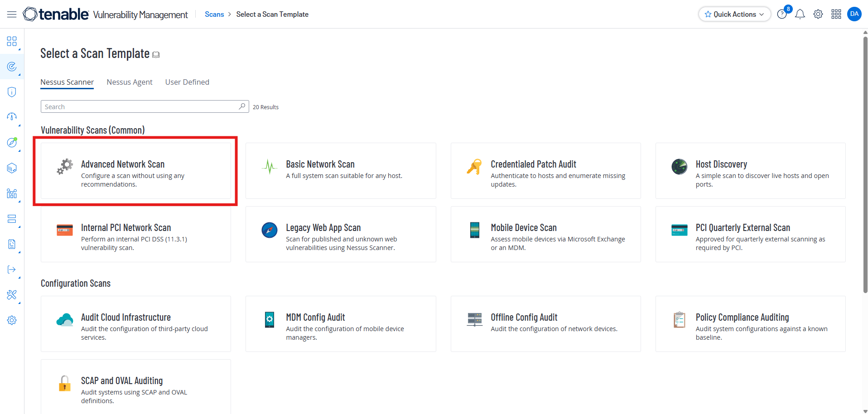The width and height of the screenshot is (868, 414).
Task: Select the Basic Network Scan template
Action: 341,171
